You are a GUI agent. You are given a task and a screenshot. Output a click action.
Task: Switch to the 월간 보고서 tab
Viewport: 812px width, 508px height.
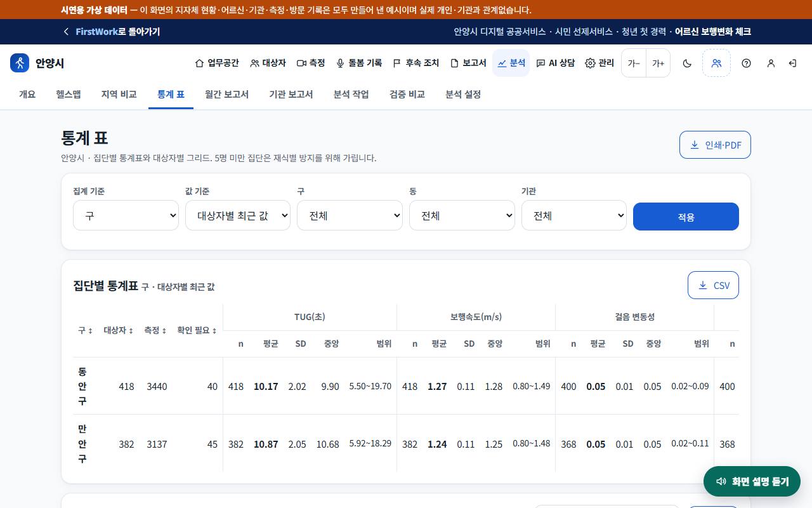(226, 94)
